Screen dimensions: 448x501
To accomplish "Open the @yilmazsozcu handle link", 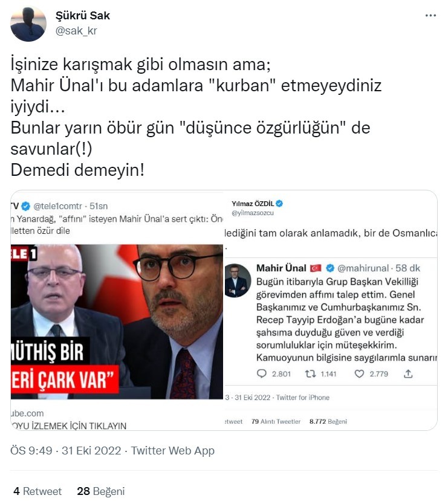I will click(x=253, y=213).
